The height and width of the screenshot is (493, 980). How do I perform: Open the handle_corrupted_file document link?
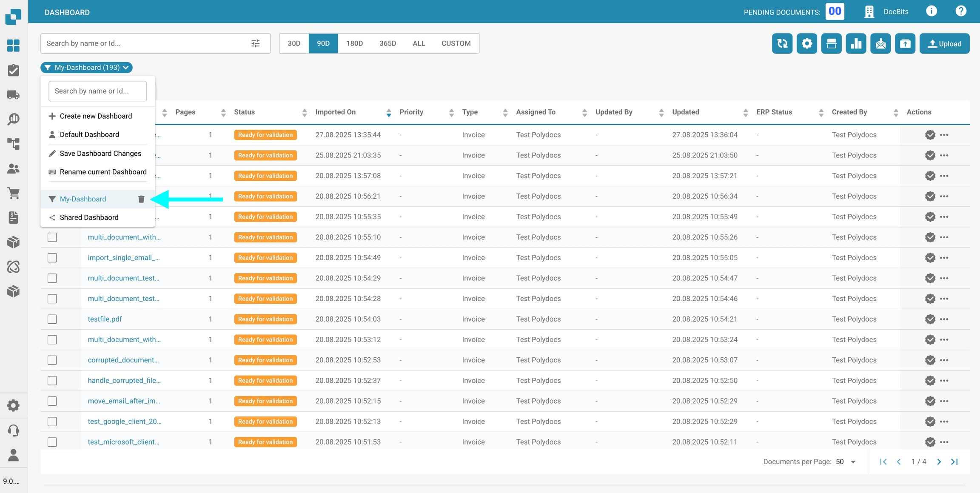(124, 381)
